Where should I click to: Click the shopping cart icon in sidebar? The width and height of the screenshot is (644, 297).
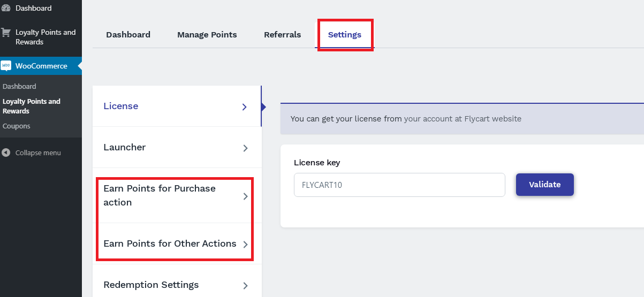click(6, 33)
